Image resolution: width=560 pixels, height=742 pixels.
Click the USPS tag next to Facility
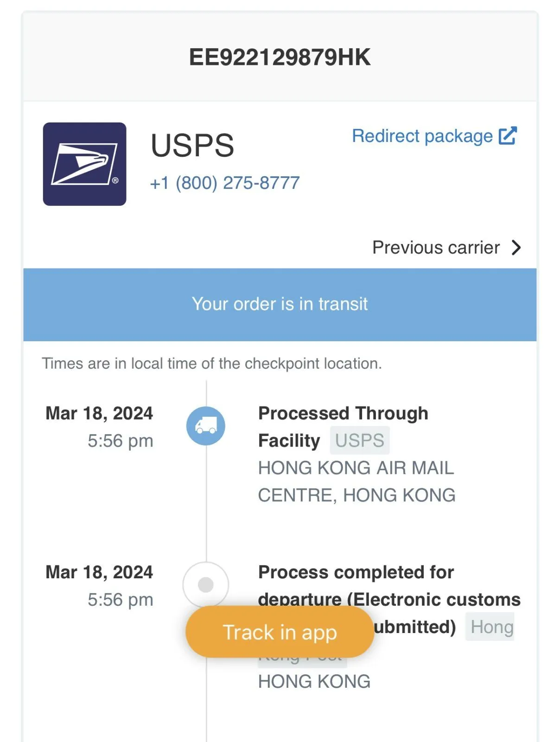360,440
